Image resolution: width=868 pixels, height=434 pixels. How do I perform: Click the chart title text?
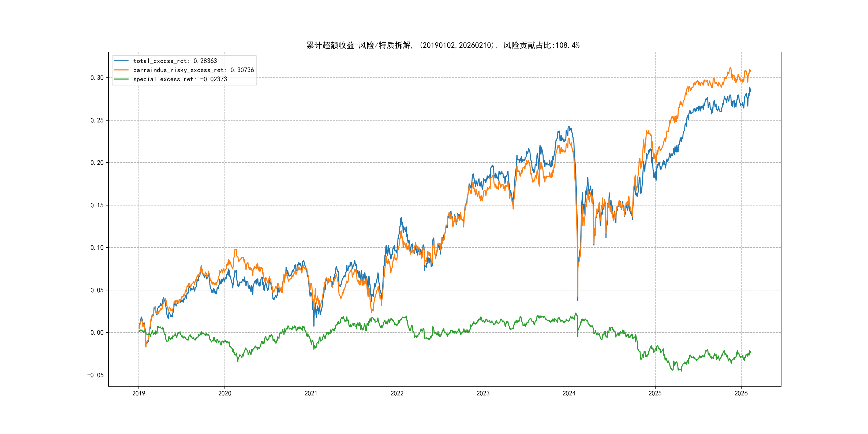click(x=443, y=45)
